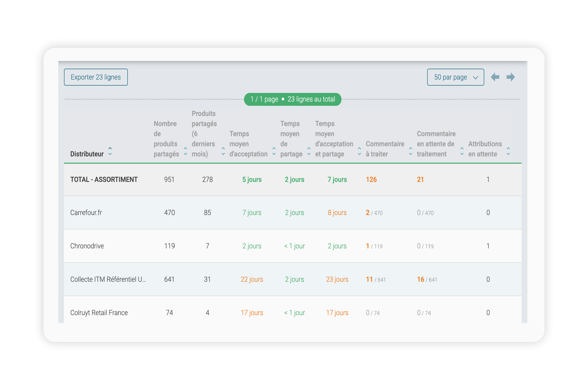Click Collecte ITM 11 / 641 comments value
Screen dimensions: 588x384
[x=376, y=279]
